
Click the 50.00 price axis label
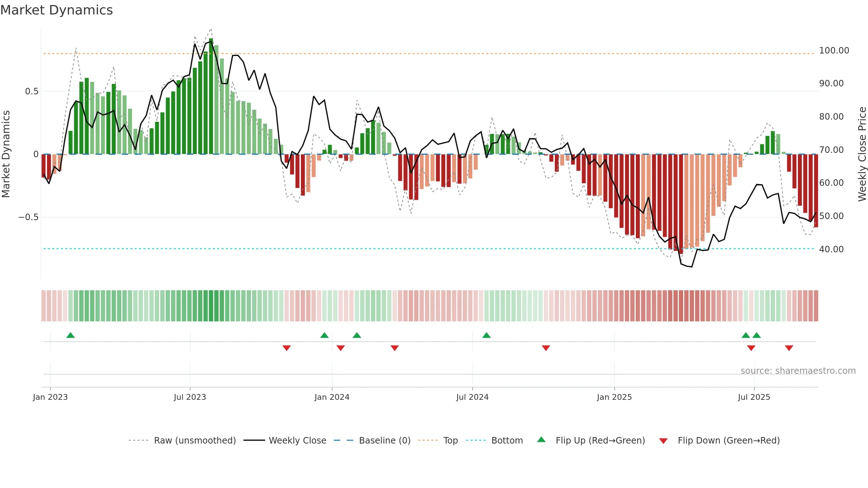(831, 216)
